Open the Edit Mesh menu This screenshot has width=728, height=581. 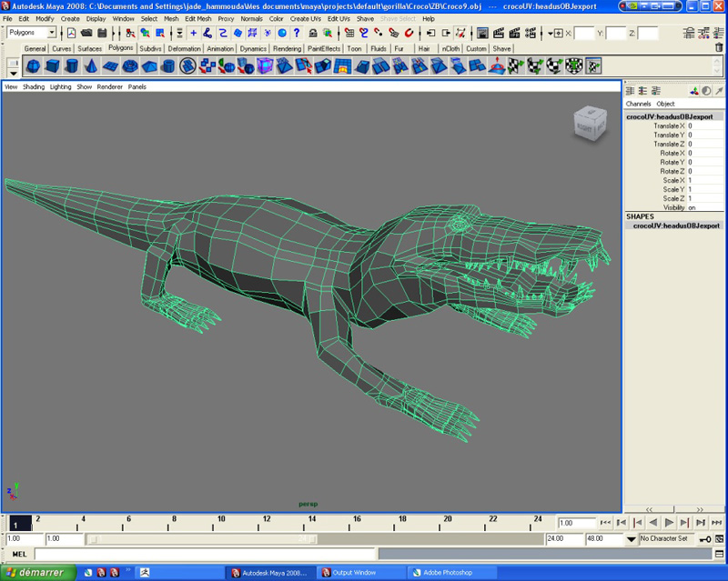pos(197,18)
